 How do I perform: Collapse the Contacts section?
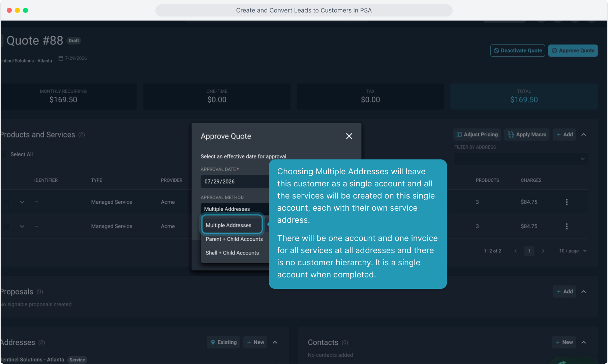pyautogui.click(x=584, y=342)
